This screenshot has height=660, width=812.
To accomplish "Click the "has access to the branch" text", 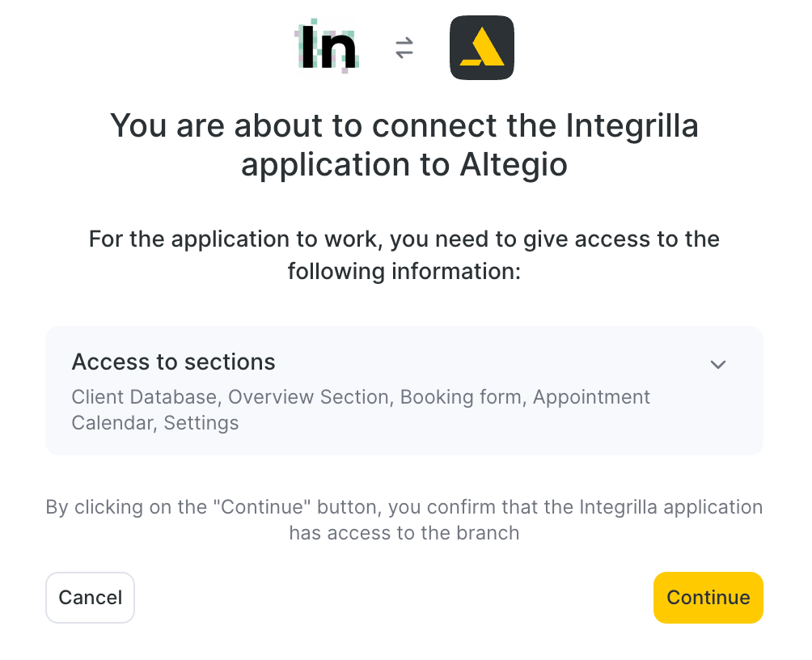I will (404, 532).
